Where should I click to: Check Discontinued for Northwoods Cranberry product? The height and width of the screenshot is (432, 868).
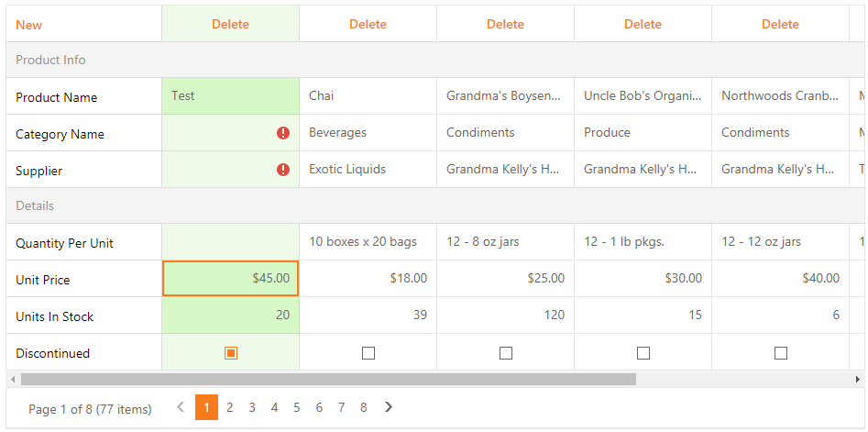tap(781, 353)
